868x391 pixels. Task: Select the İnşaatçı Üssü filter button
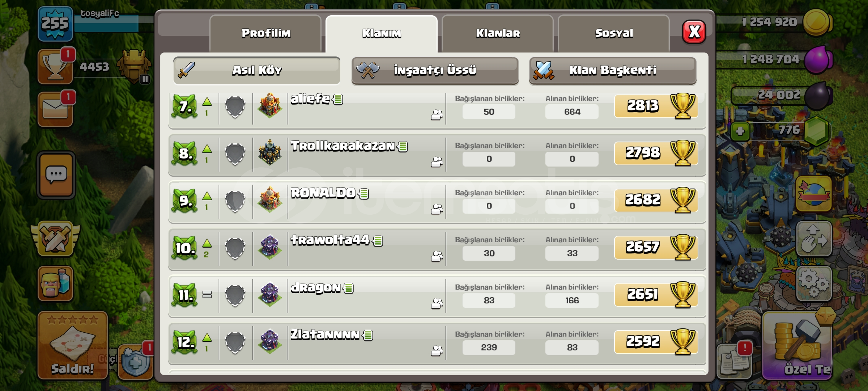(x=435, y=71)
